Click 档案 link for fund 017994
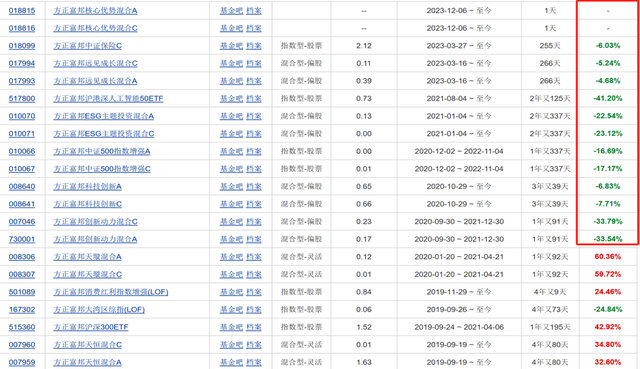 253,63
